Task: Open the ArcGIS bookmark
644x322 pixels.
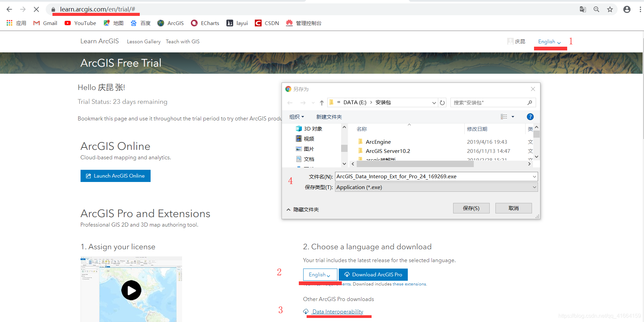Action: (x=171, y=23)
